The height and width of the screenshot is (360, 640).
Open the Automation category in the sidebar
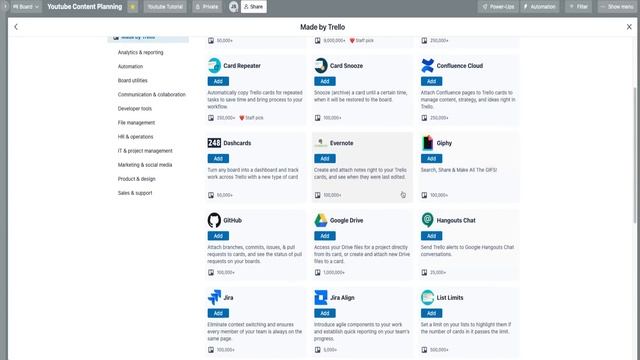pyautogui.click(x=130, y=67)
